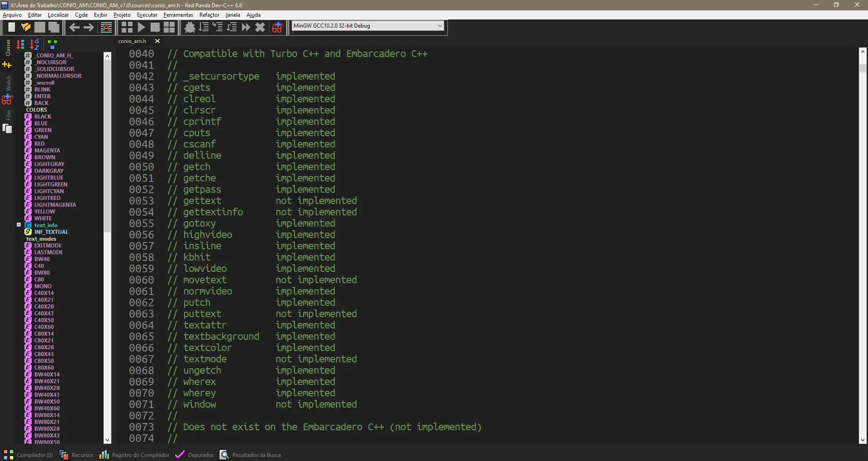868x461 pixels.
Task: Click the editor vertical scrollbar thumb
Action: [x=863, y=68]
